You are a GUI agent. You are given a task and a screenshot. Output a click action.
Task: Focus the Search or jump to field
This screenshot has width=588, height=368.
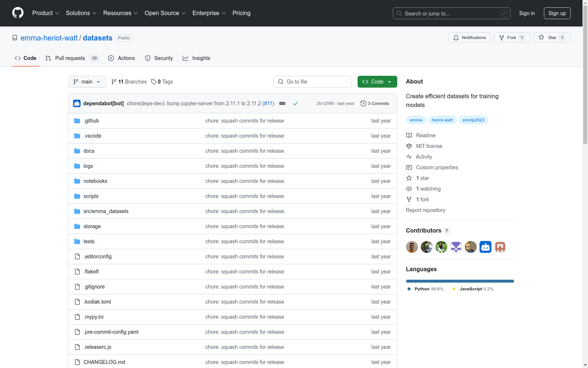451,13
